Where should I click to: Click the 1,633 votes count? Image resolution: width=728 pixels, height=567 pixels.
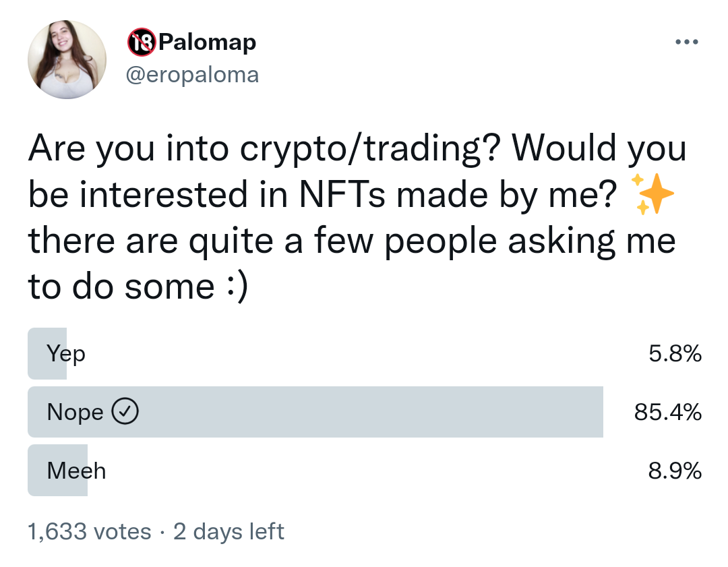[x=90, y=531]
